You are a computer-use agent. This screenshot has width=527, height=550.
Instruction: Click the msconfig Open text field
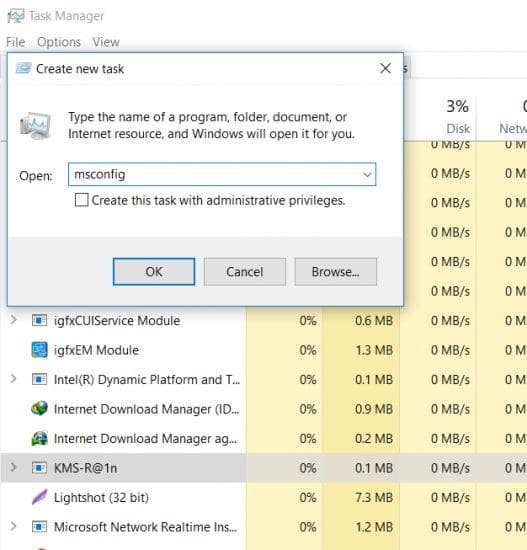tap(222, 174)
